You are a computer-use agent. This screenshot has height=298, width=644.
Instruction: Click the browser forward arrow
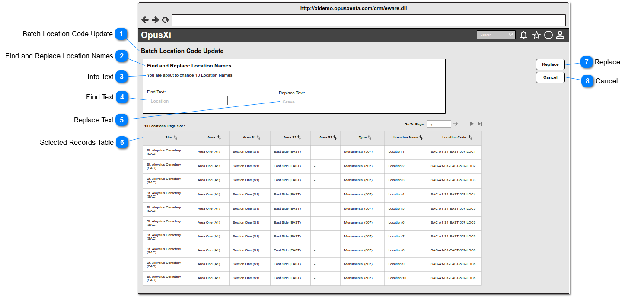click(x=155, y=20)
